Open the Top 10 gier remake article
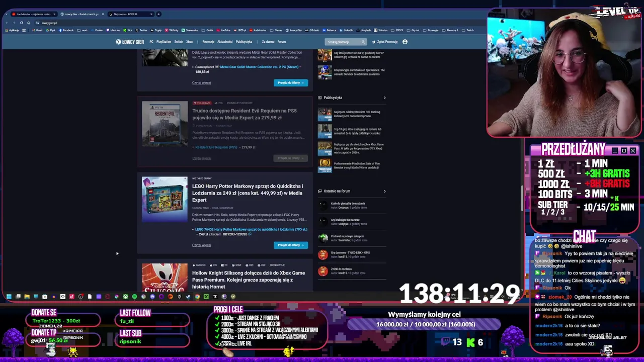 (358, 131)
